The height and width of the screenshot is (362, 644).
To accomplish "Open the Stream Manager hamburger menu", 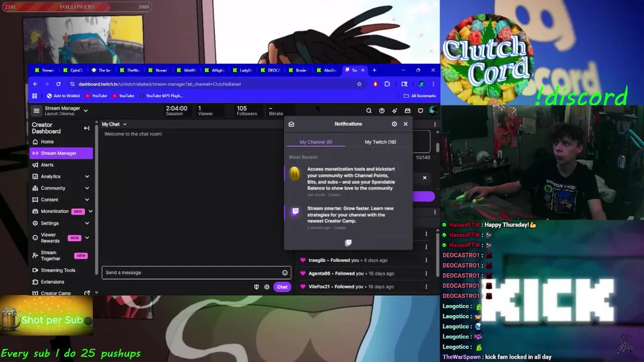I will (x=36, y=111).
